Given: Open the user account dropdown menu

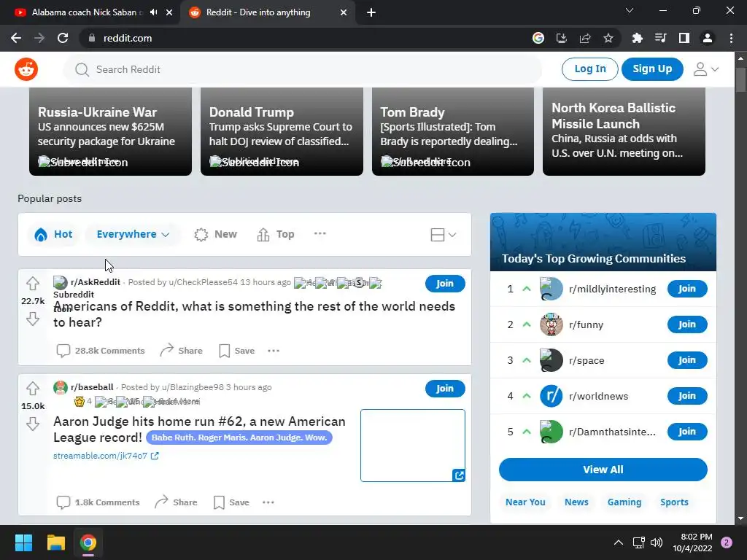Looking at the screenshot, I should point(705,69).
